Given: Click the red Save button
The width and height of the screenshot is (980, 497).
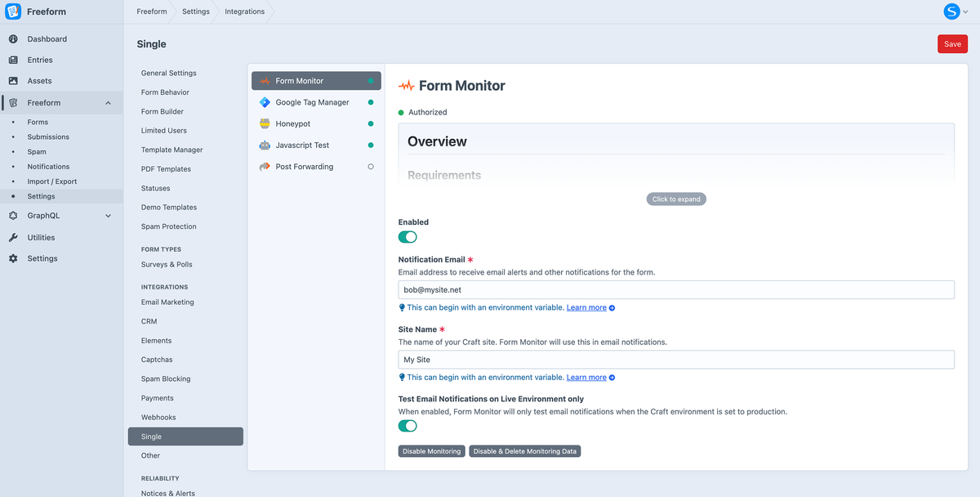Looking at the screenshot, I should pyautogui.click(x=952, y=44).
